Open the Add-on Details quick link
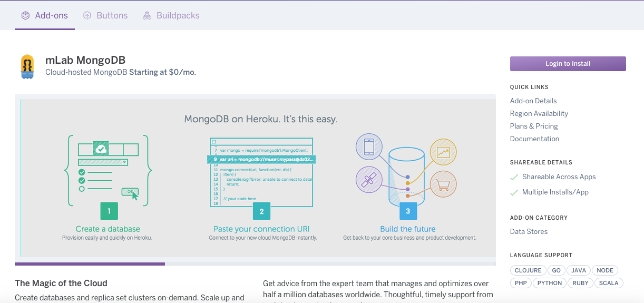The width and height of the screenshot is (644, 303). pos(533,101)
